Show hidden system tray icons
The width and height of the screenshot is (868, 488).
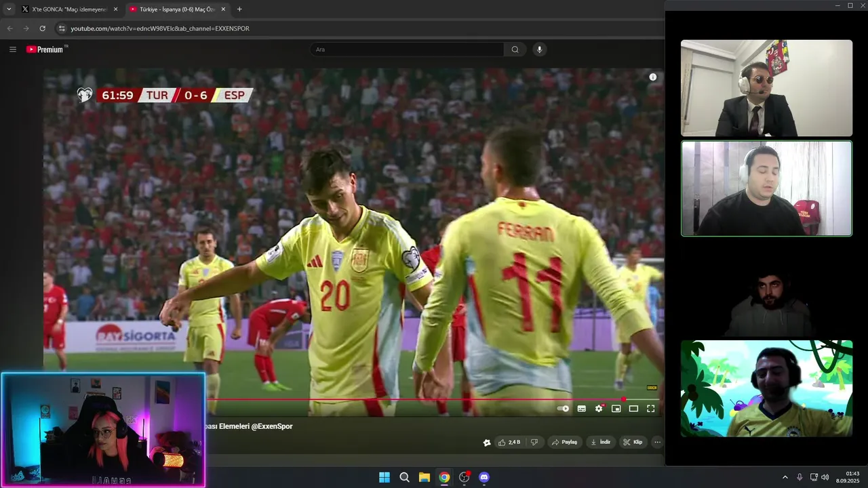(785, 477)
